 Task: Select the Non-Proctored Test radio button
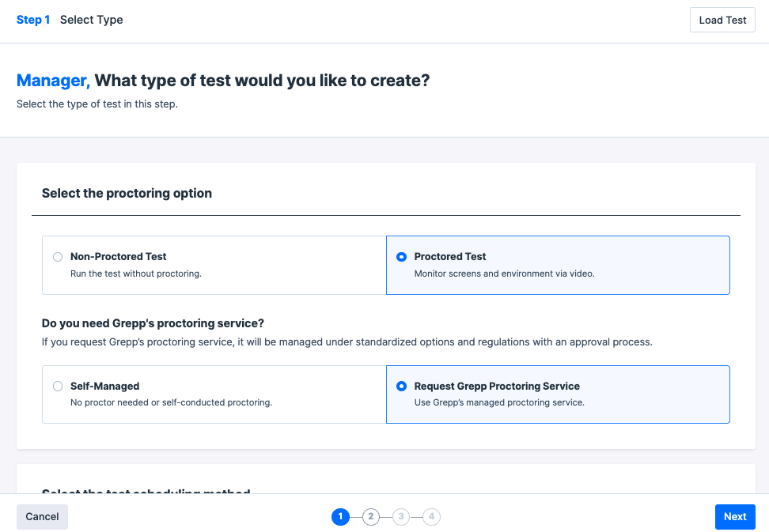pyautogui.click(x=58, y=257)
